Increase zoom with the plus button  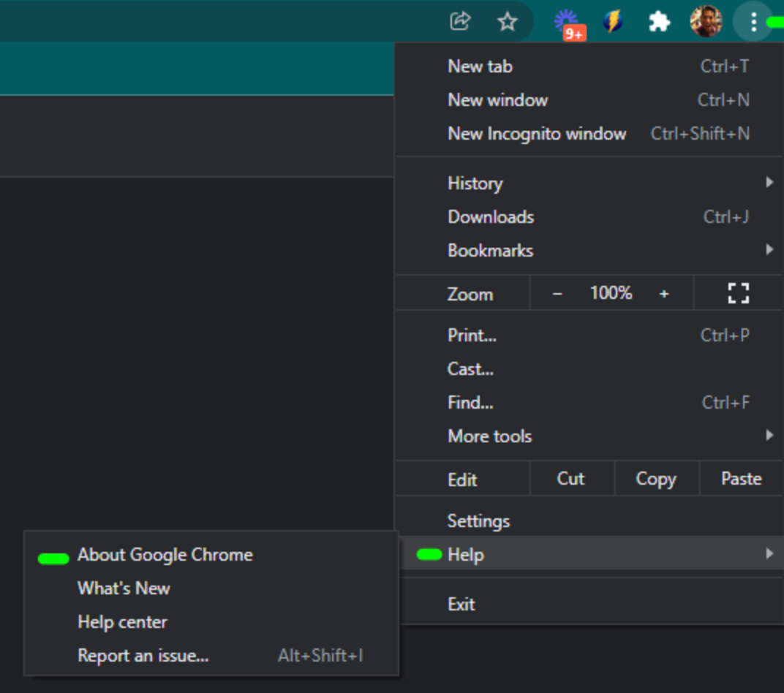tap(664, 294)
